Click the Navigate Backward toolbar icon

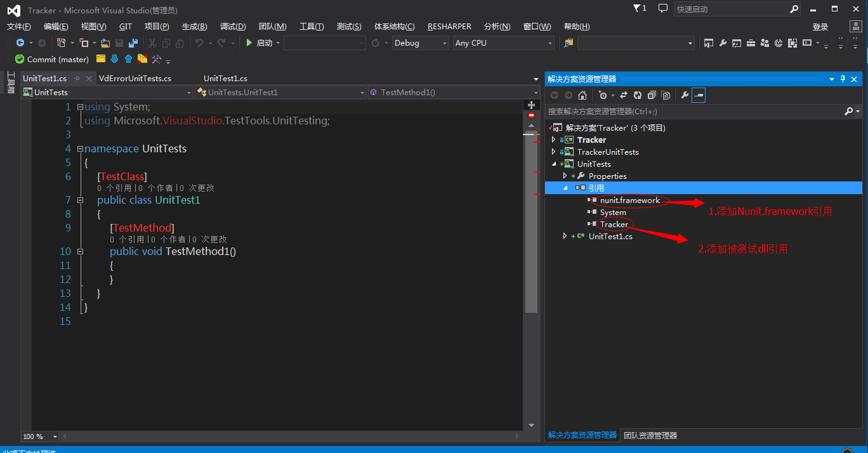20,43
